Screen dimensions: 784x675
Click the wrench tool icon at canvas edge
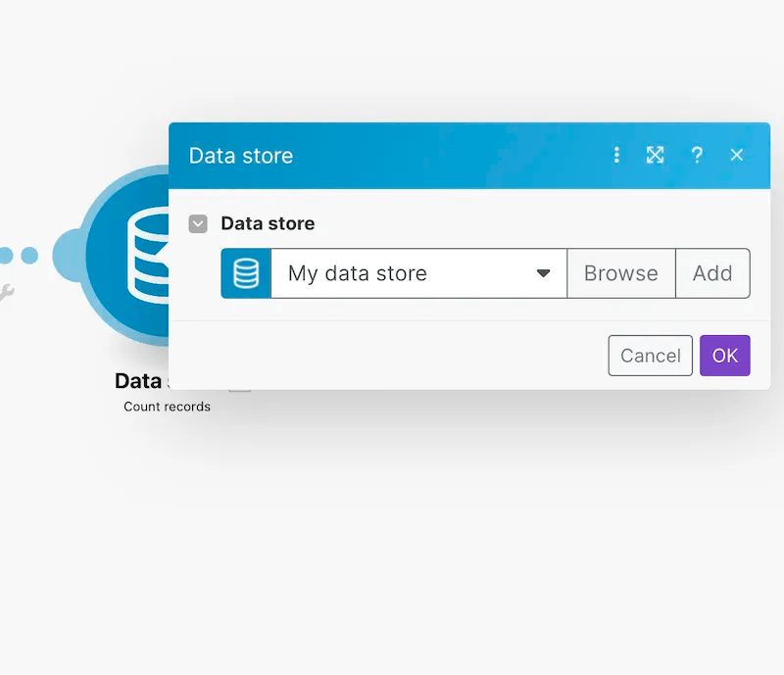coord(6,290)
